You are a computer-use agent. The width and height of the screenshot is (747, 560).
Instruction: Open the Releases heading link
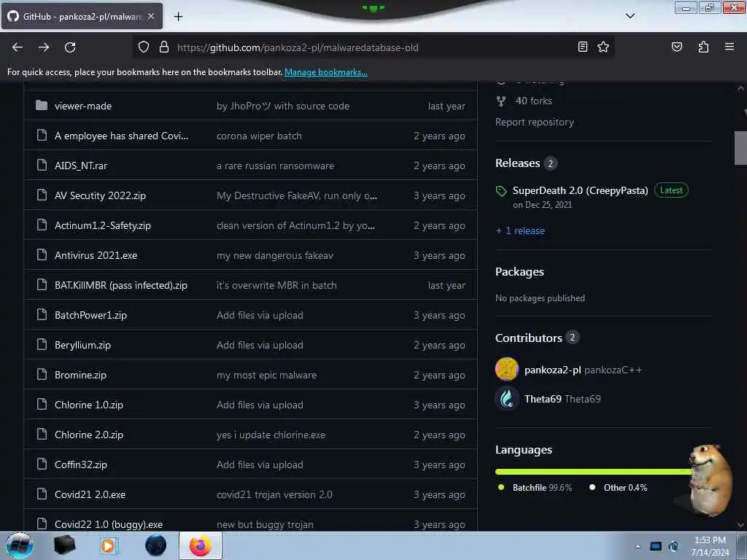point(517,163)
